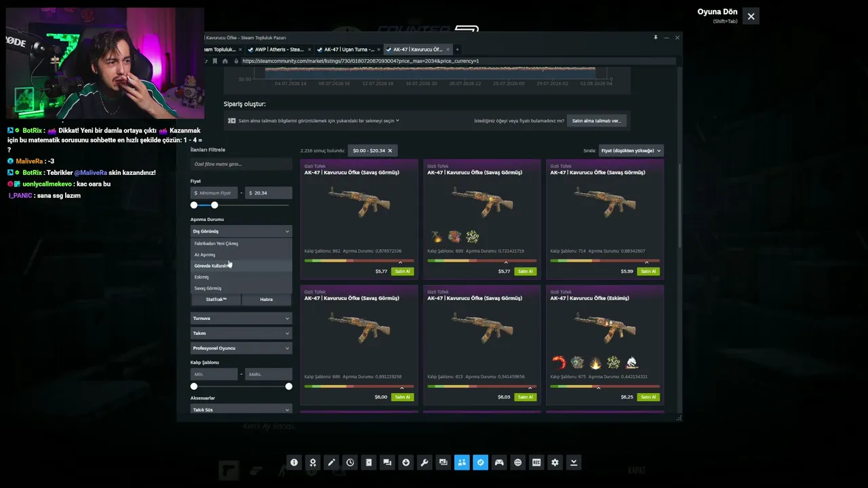
Task: Open a new browser tab with the plus
Action: coord(457,49)
